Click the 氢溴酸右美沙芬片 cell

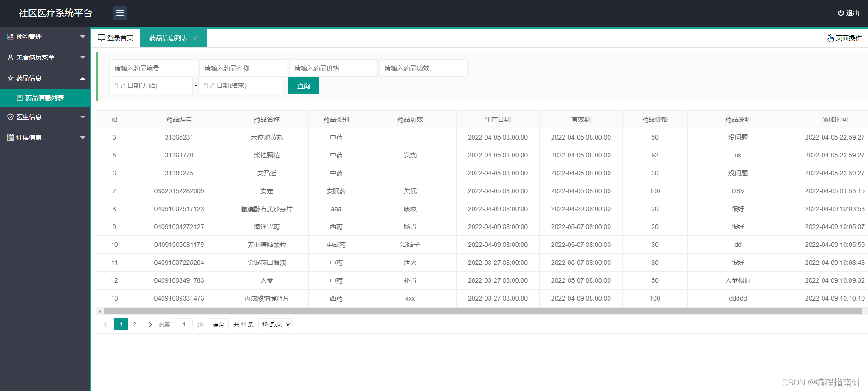coord(267,209)
